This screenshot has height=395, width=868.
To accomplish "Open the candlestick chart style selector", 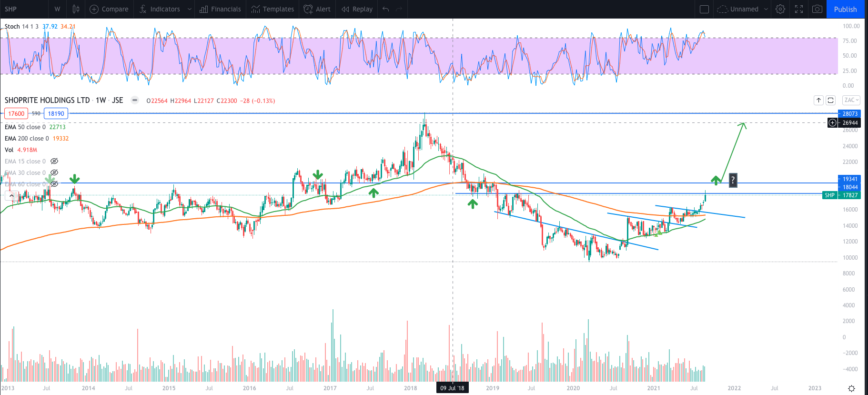I will point(76,9).
